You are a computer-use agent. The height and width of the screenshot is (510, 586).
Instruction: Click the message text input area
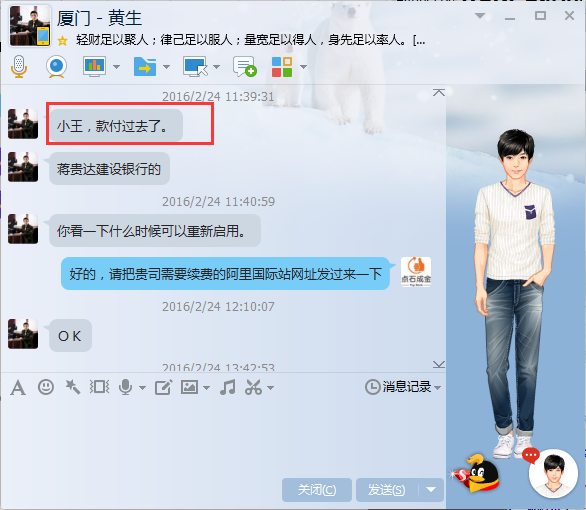click(x=223, y=437)
